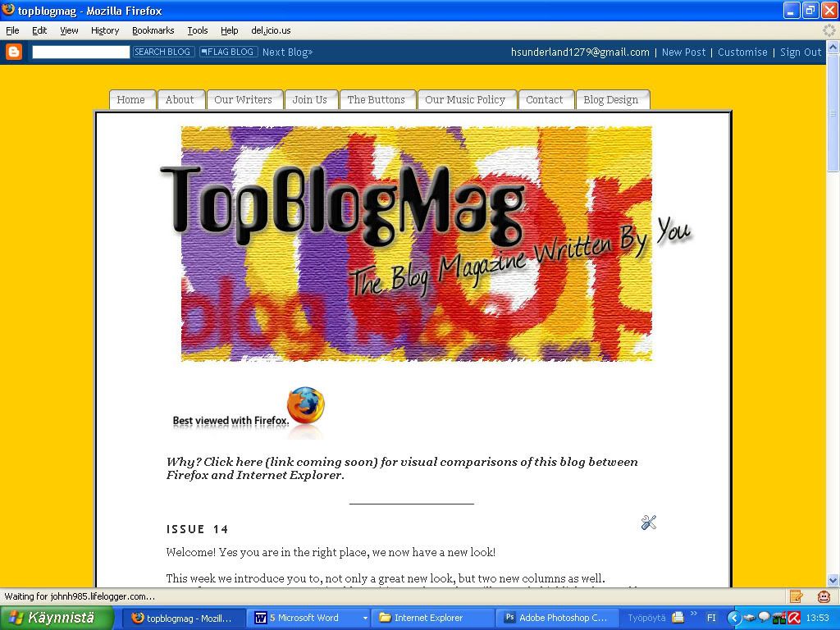Expand the Työpöytä toolbar overflow chevron
The image size is (840, 630).
click(x=694, y=614)
